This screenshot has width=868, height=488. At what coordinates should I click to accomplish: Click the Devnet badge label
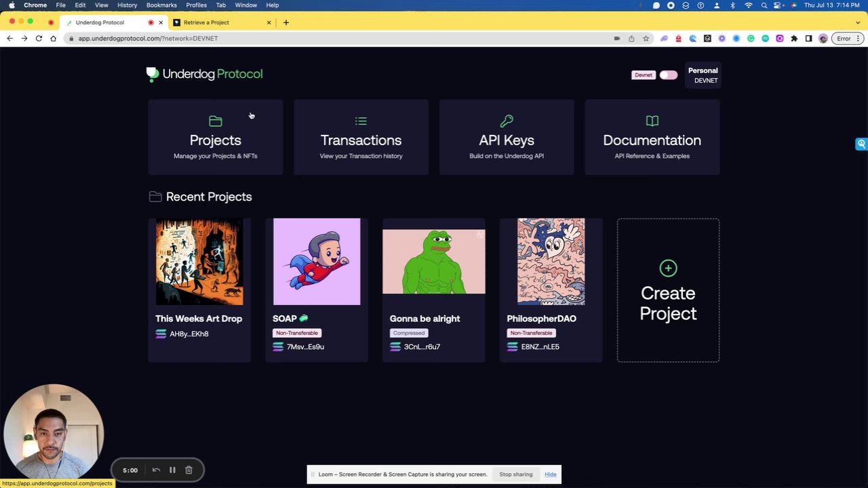pos(644,75)
